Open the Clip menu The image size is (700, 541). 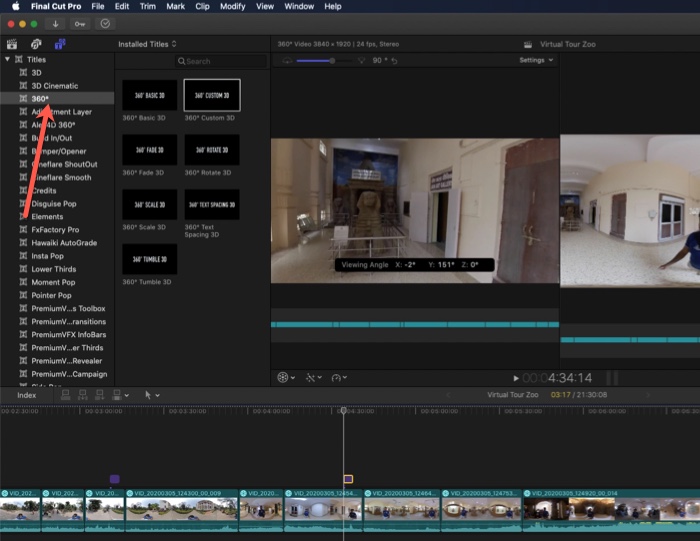pos(202,6)
